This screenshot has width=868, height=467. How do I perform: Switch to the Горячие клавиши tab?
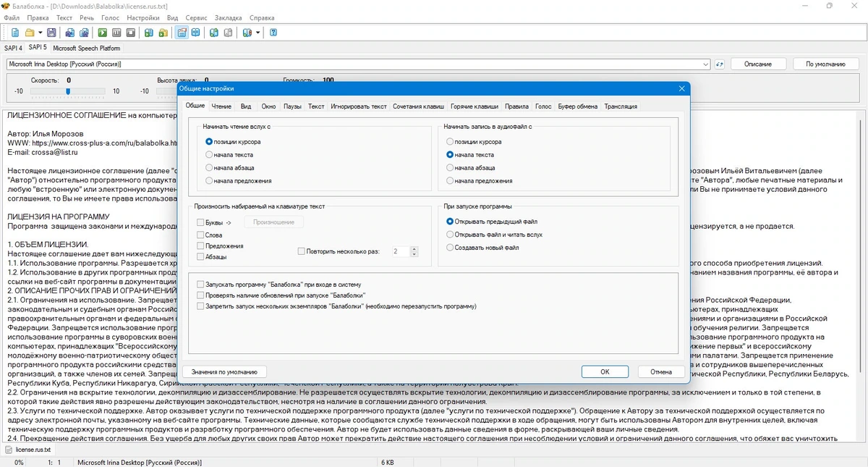[475, 106]
